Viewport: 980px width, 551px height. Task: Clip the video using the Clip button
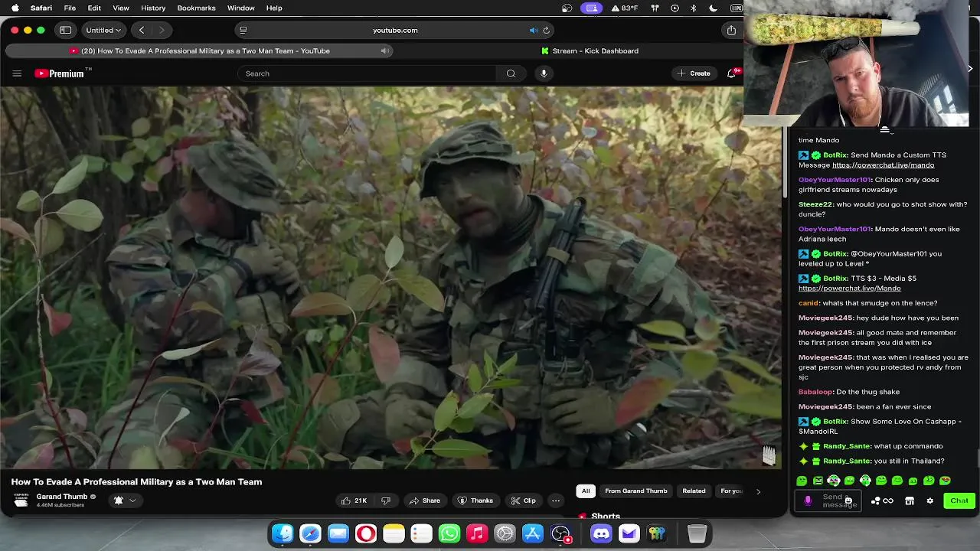pyautogui.click(x=524, y=500)
